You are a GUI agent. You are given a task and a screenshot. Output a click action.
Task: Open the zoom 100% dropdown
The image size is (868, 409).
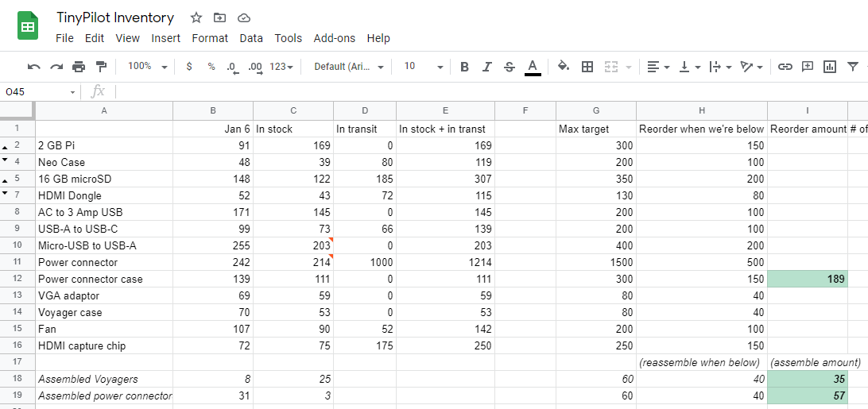[x=147, y=67]
